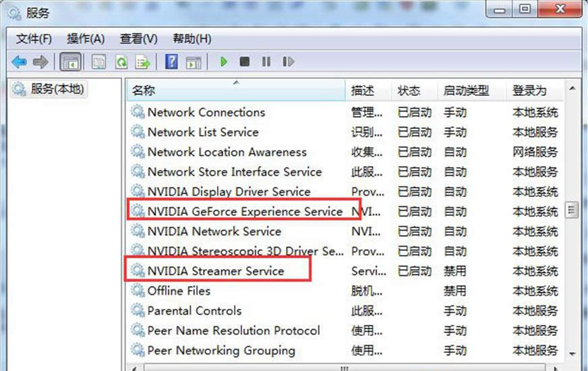588x371 pixels.
Task: Click the blue Back arrow in toolbar
Action: click(x=18, y=62)
